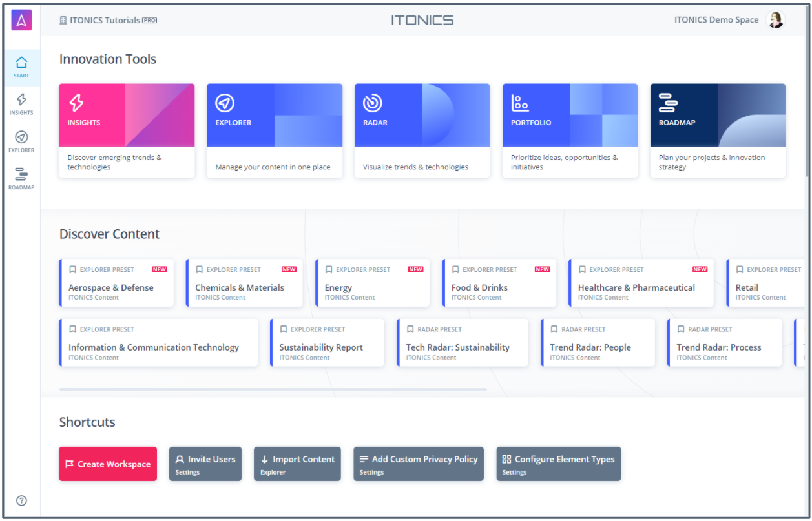This screenshot has height=521, width=812.
Task: Open the Insights tool card description
Action: (x=115, y=162)
